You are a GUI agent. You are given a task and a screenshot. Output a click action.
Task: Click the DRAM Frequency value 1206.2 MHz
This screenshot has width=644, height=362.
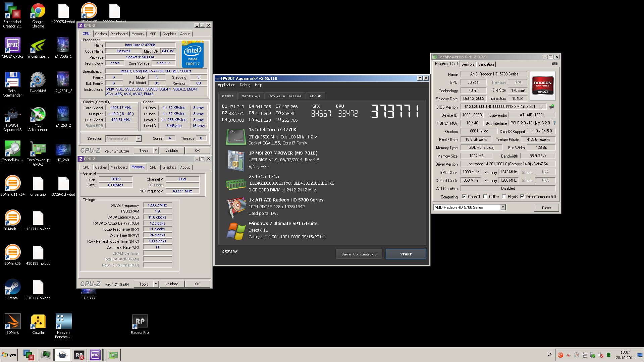[x=157, y=205]
